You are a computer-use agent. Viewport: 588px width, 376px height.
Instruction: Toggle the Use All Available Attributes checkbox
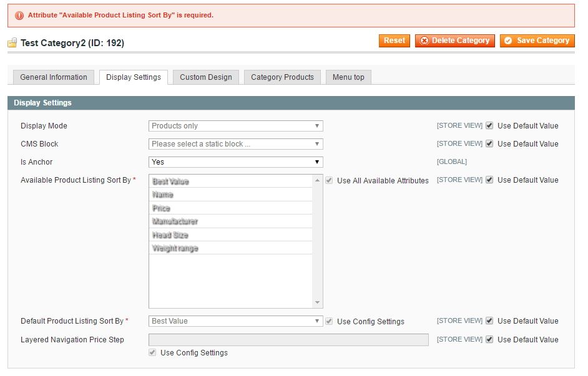(x=329, y=180)
